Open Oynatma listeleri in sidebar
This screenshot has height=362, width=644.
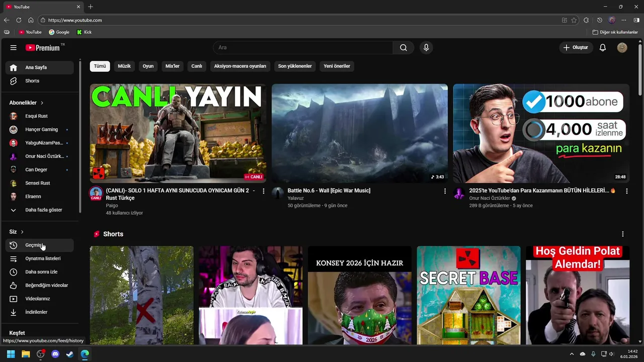click(40, 258)
